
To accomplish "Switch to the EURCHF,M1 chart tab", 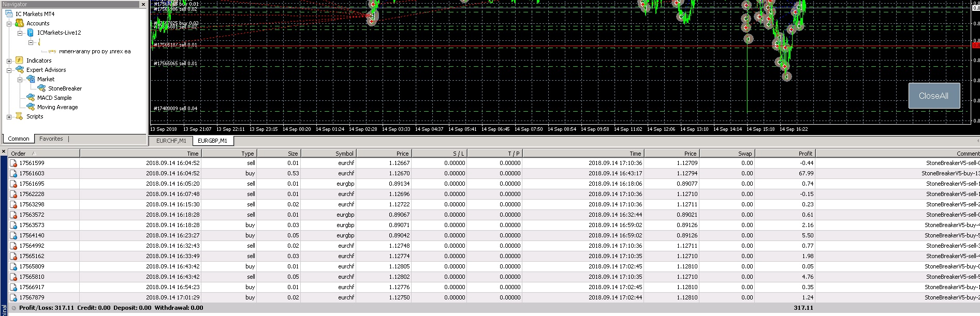I will [x=171, y=141].
